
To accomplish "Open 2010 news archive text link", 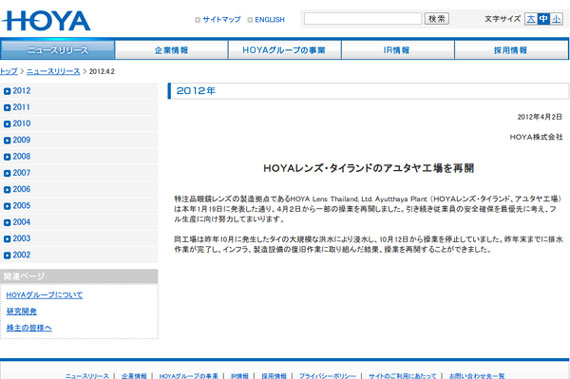I will 21,124.
